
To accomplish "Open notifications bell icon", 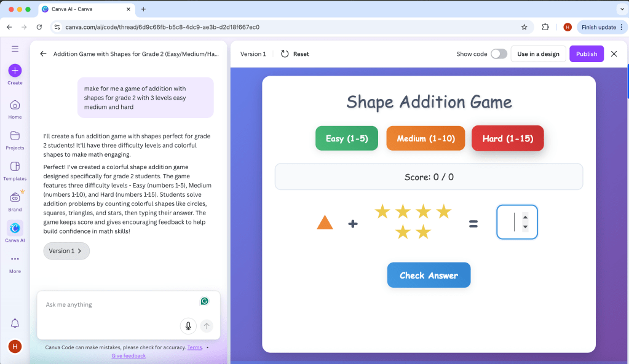I will pos(15,323).
